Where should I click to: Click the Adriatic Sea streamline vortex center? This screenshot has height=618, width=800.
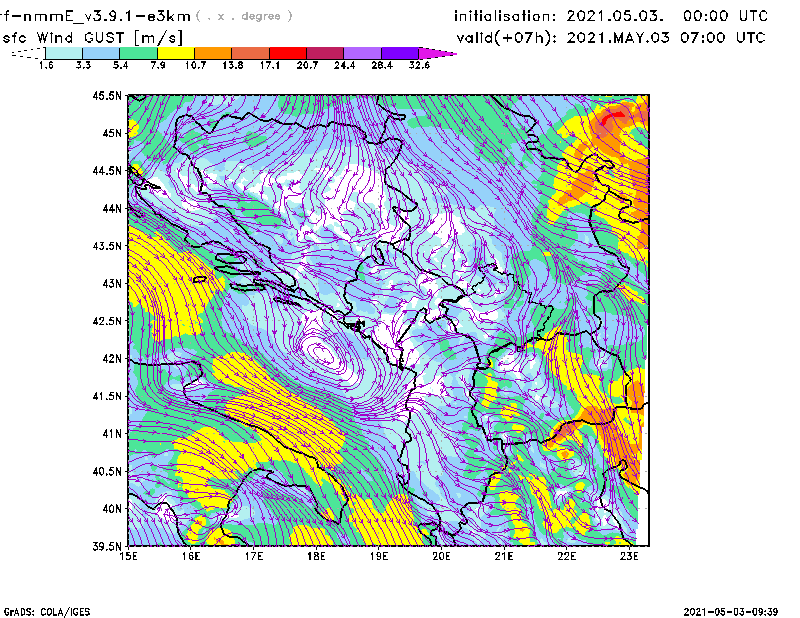click(323, 353)
